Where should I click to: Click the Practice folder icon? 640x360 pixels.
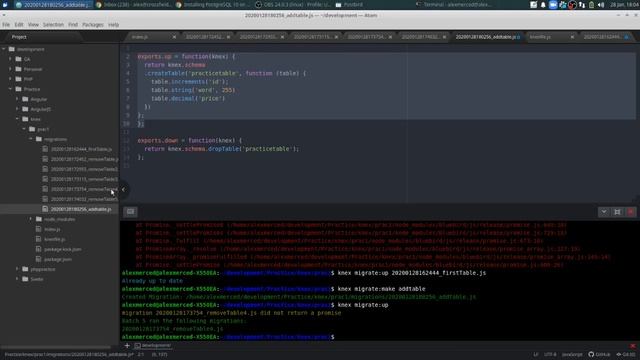pos(18,89)
